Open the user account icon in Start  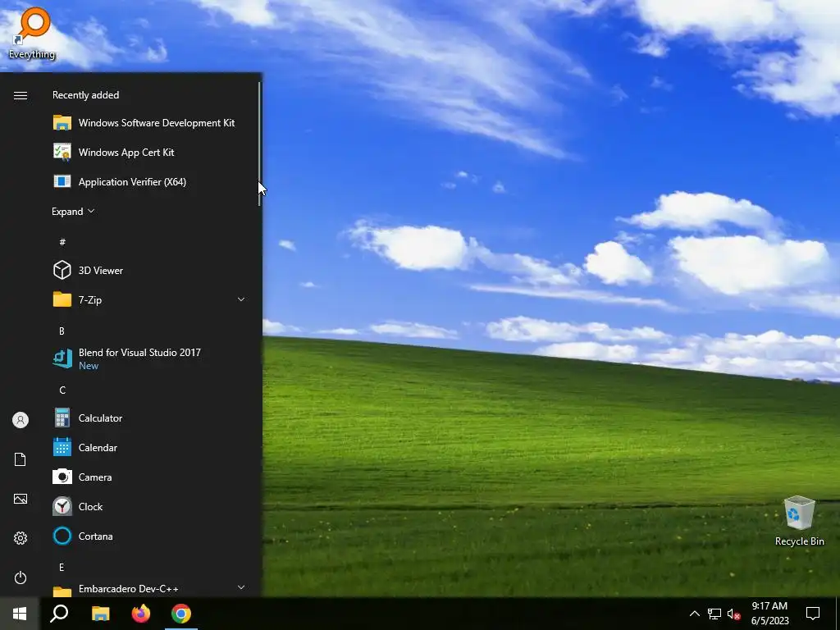[x=21, y=420]
